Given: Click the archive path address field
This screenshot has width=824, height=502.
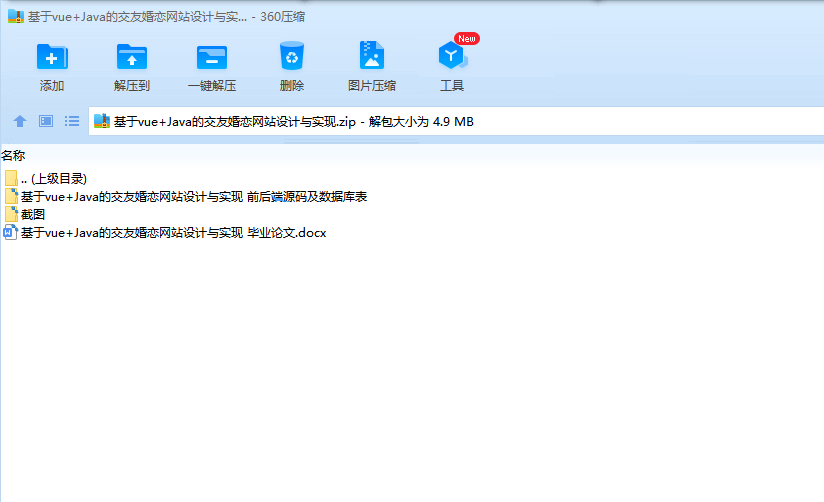Looking at the screenshot, I should (x=456, y=121).
